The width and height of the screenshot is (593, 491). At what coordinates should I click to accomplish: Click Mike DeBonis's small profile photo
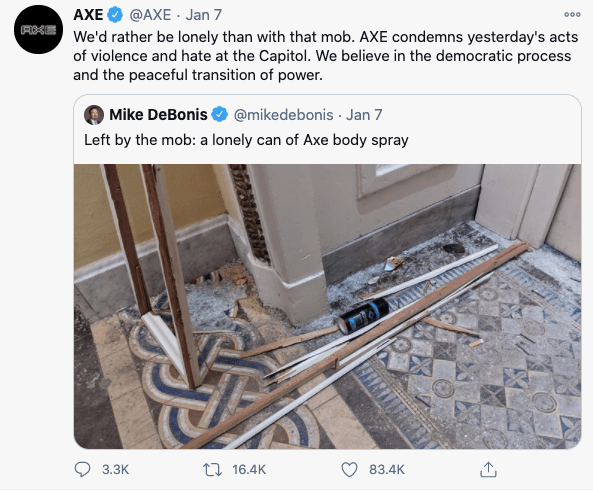coord(94,115)
